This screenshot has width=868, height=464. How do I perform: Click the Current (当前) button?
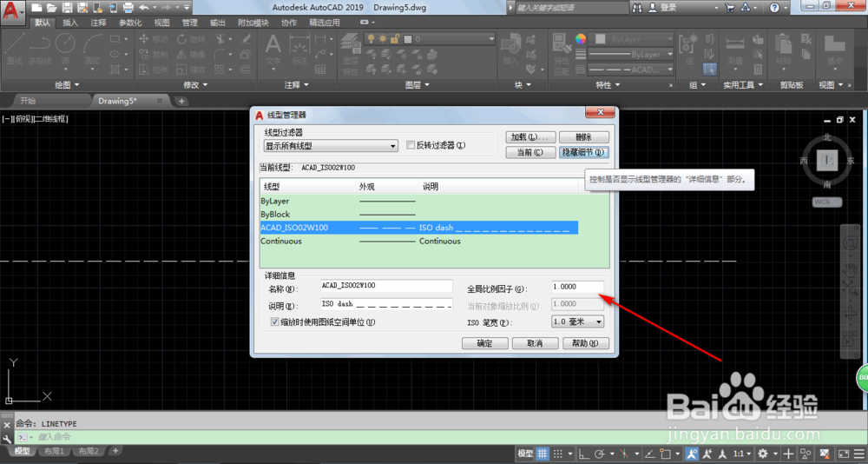coord(530,152)
